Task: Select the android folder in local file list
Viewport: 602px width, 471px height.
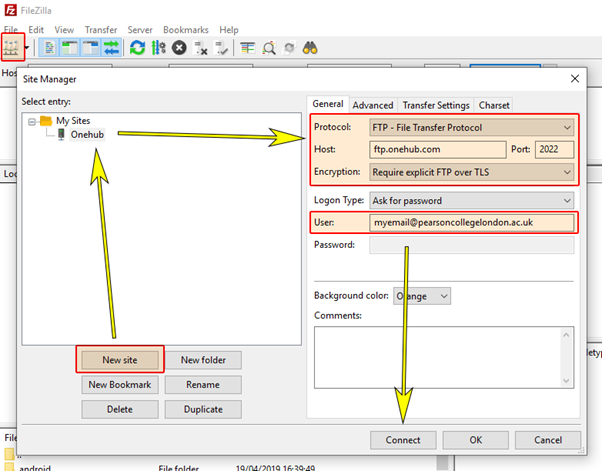Action: point(35,468)
